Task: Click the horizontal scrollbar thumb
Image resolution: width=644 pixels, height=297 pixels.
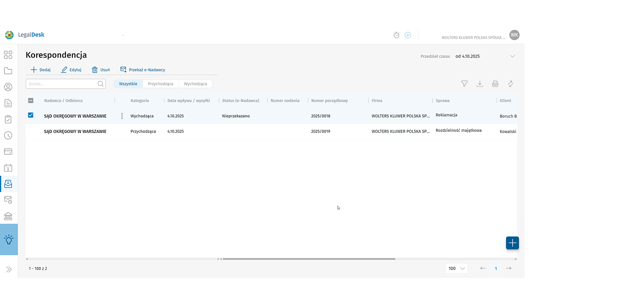Action: click(309, 259)
